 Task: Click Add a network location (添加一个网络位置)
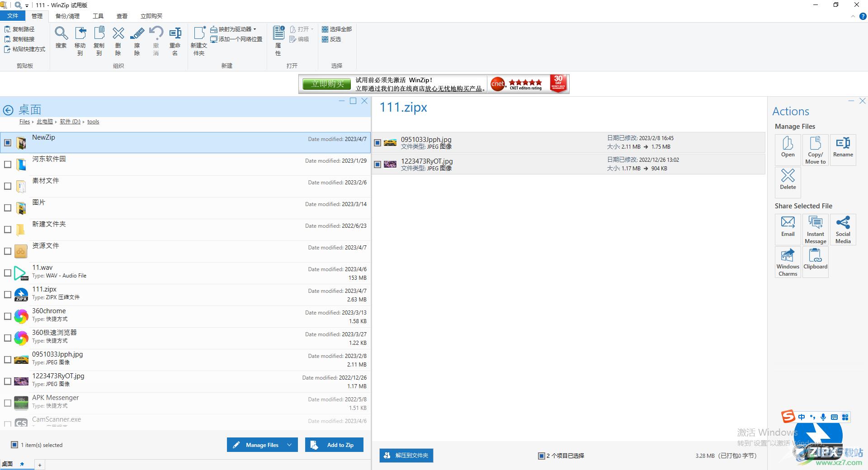coord(236,39)
